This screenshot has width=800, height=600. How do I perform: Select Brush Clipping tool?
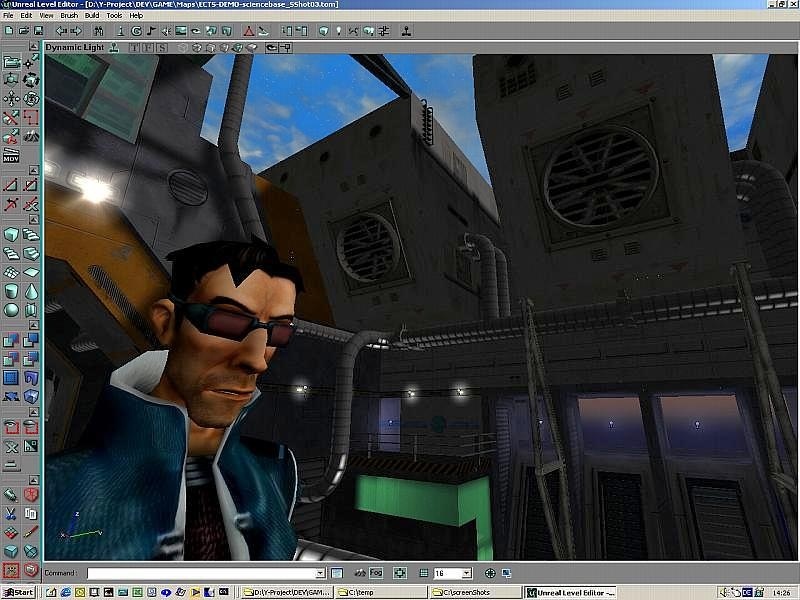pyautogui.click(x=11, y=117)
